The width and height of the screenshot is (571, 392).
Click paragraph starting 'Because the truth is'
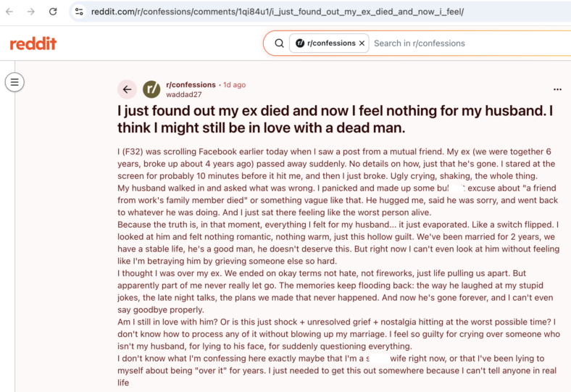338,243
